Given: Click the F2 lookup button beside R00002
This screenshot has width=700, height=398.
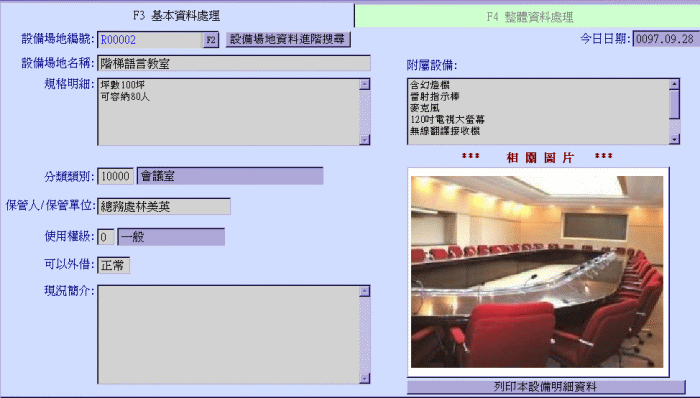Looking at the screenshot, I should point(211,40).
